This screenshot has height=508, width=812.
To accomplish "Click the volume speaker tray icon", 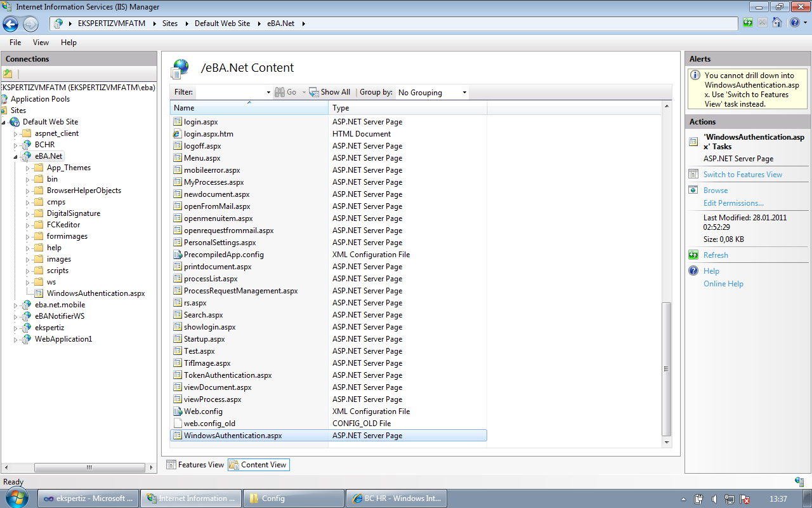I will 714,499.
